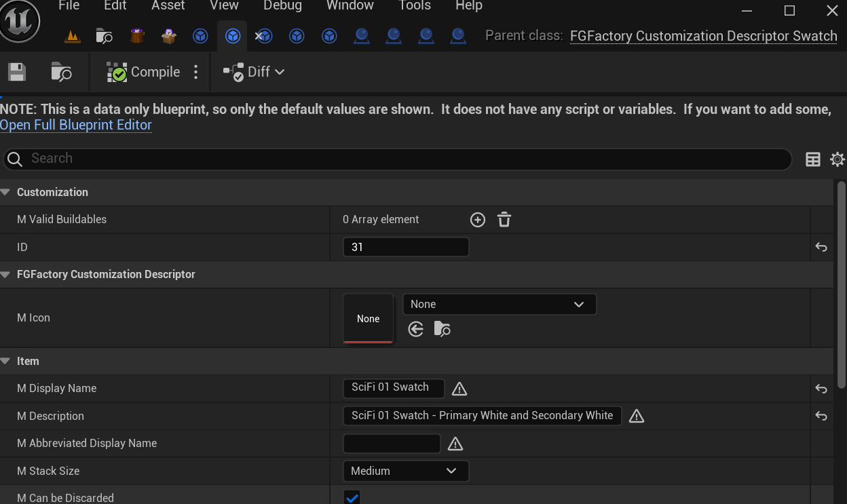847x504 pixels.
Task: Add element to M Valid Buildables array
Action: click(x=478, y=220)
